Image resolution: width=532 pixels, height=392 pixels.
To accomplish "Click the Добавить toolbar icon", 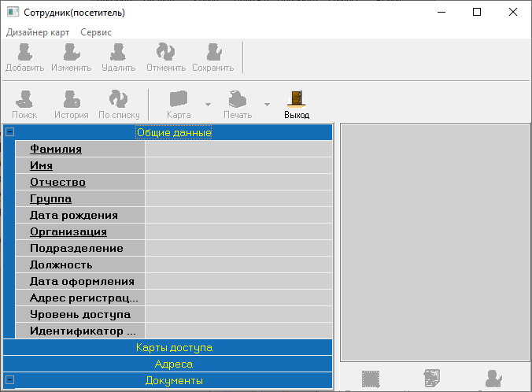I will [x=24, y=52].
